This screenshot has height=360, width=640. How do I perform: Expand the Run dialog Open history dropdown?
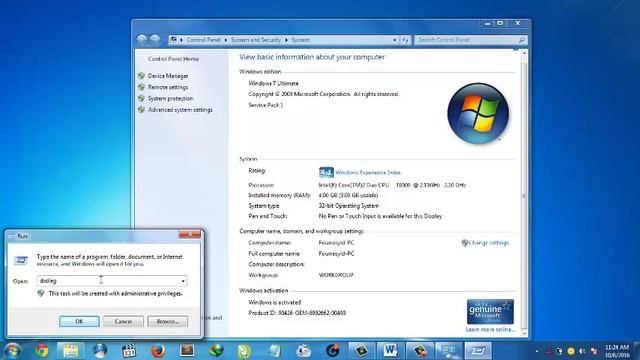[x=183, y=281]
